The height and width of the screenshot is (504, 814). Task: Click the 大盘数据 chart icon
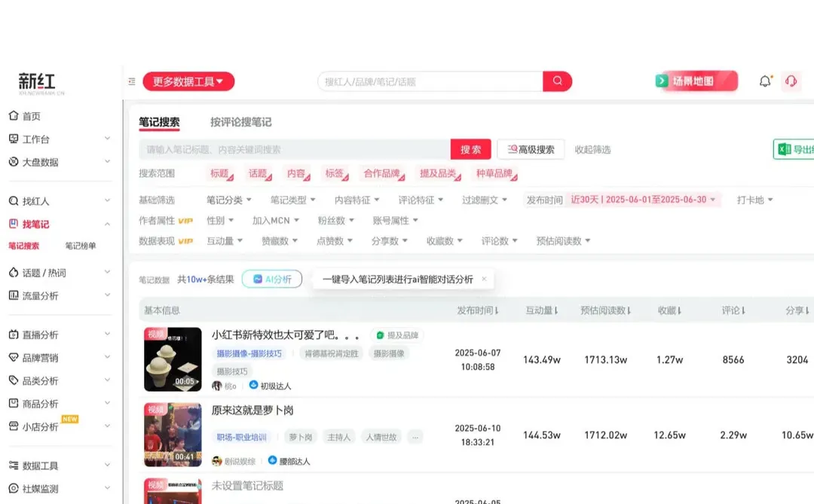pyautogui.click(x=14, y=161)
